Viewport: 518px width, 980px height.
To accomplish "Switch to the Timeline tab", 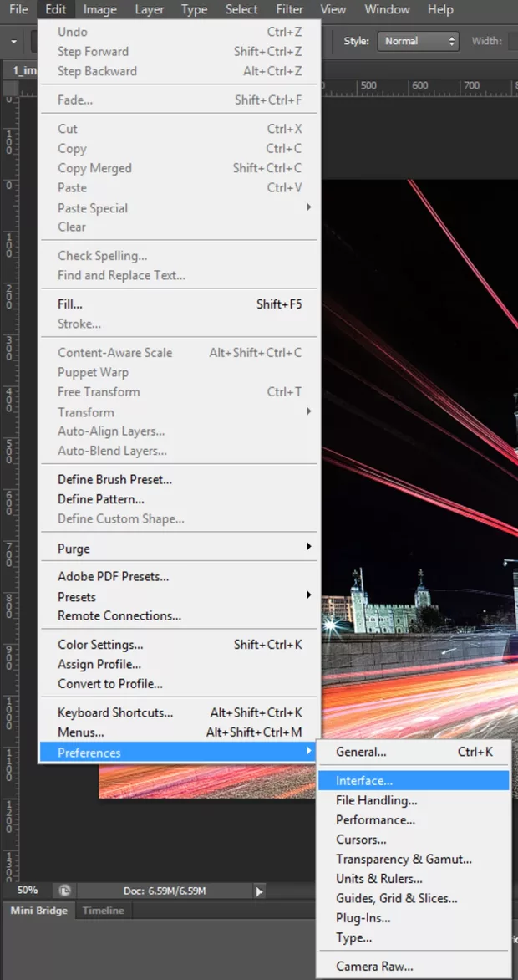I will click(x=103, y=911).
